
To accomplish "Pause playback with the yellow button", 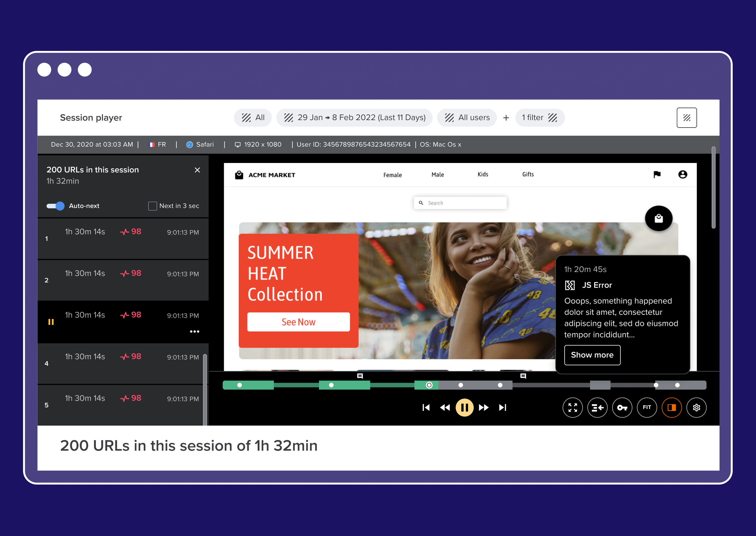I will click(x=464, y=408).
